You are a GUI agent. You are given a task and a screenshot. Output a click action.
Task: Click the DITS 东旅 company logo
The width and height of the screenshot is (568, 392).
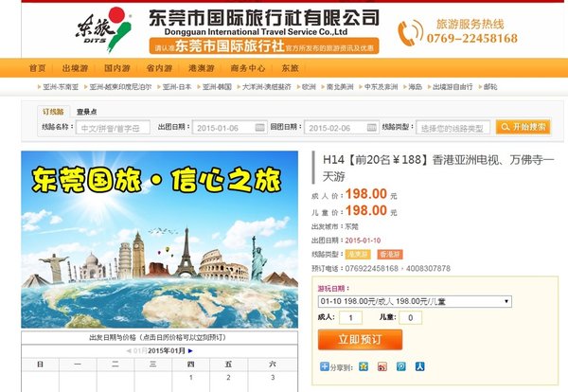pos(103,29)
